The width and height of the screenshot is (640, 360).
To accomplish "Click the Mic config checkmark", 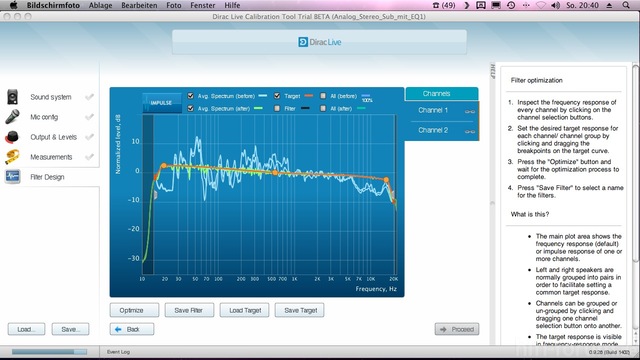I will (89, 117).
